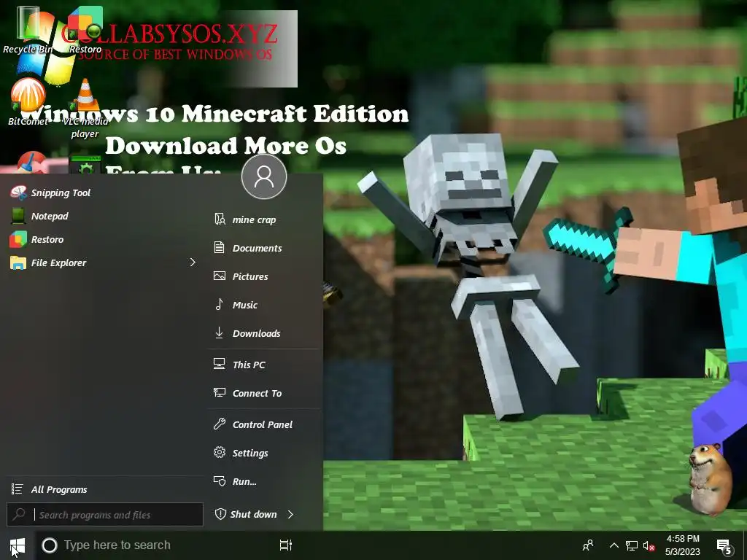This screenshot has height=560, width=747.
Task: Open the Pictures folder
Action: tap(265, 276)
